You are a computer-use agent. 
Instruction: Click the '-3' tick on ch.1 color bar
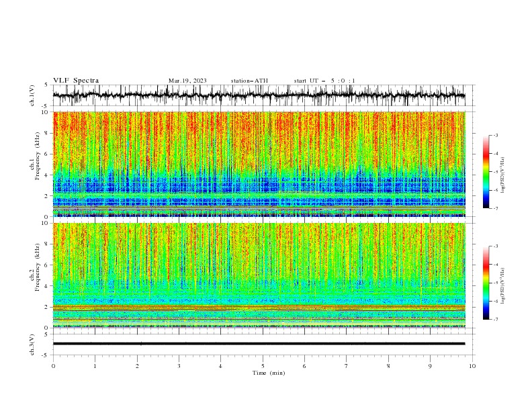[x=495, y=135]
